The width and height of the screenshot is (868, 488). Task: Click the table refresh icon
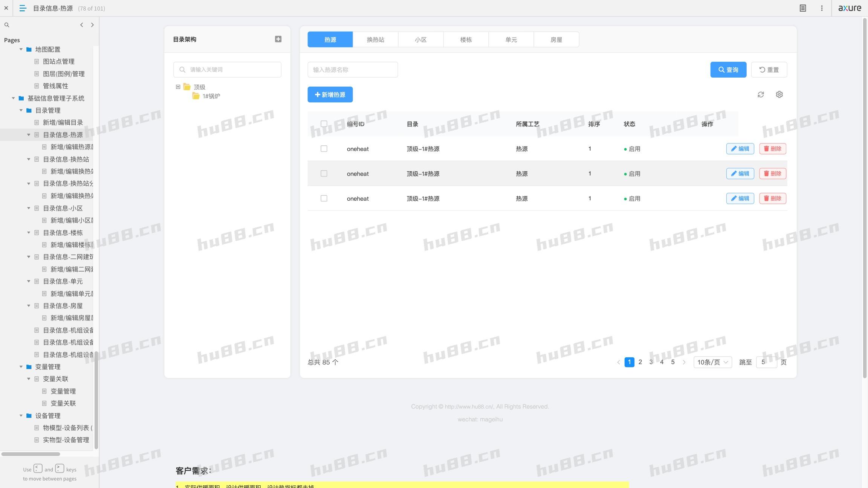[x=761, y=95]
